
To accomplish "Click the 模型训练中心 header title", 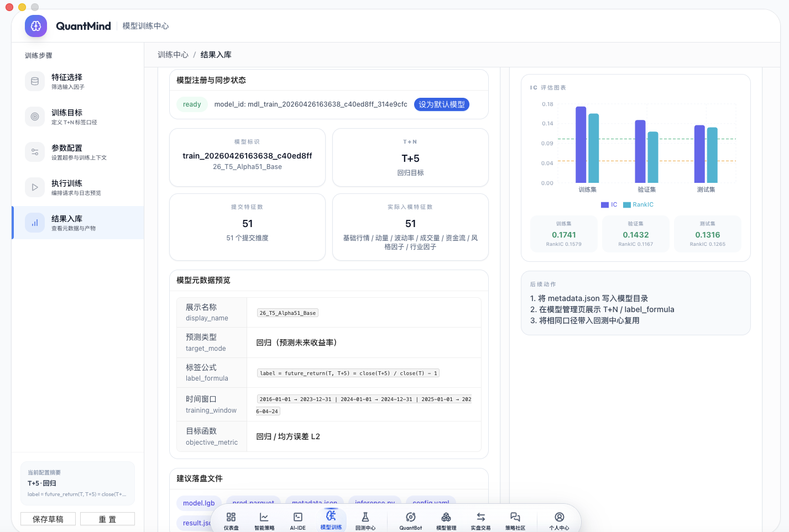I will click(145, 26).
